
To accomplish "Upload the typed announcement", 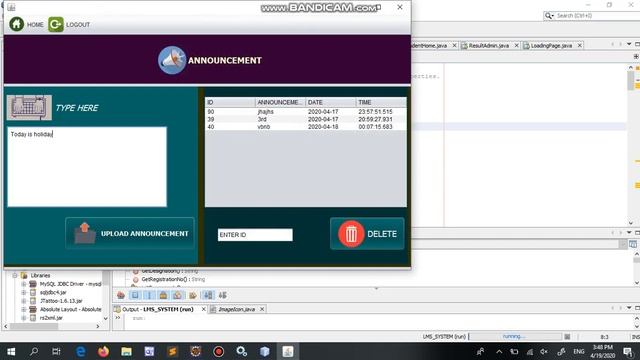I will 130,233.
